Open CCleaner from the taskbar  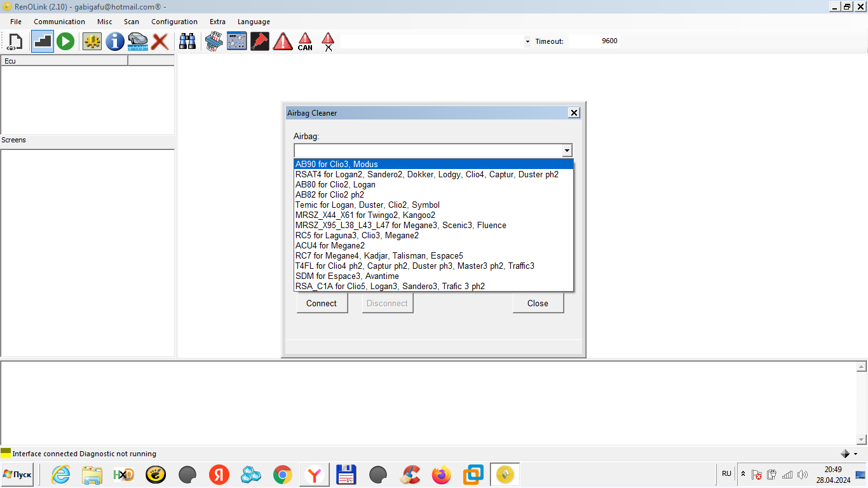tap(410, 475)
